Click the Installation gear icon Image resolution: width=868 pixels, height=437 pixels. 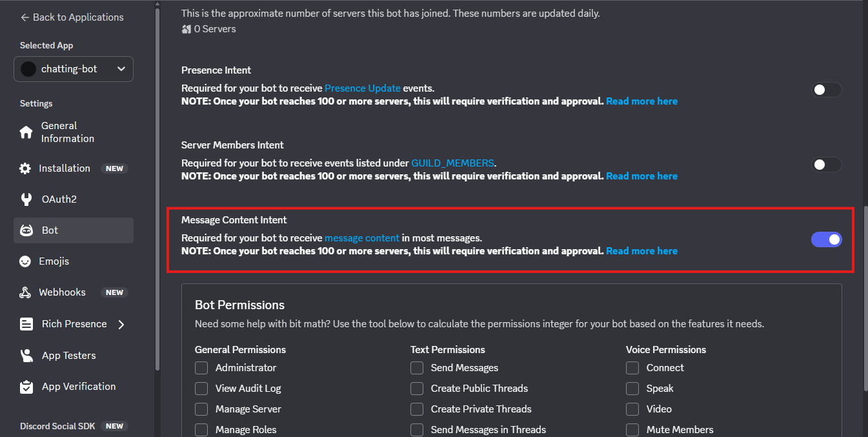point(25,168)
